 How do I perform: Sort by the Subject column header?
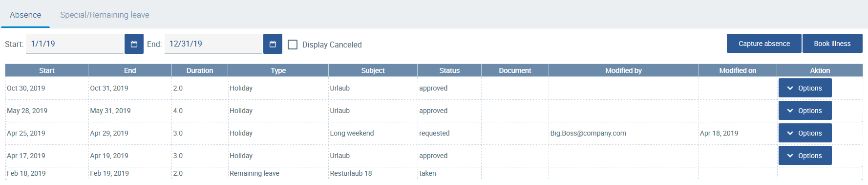(373, 70)
